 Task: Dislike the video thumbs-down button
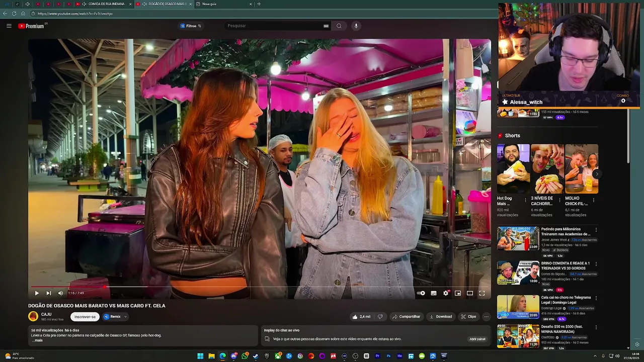click(380, 317)
